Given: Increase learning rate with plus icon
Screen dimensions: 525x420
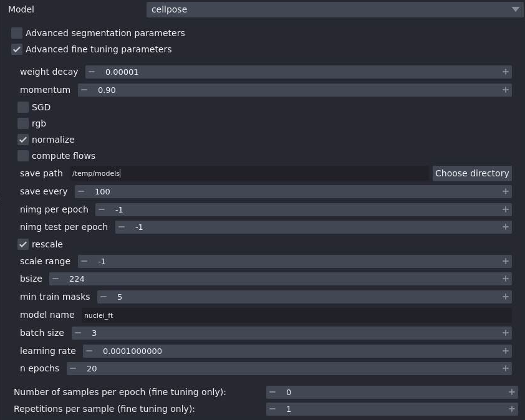Looking at the screenshot, I should pyautogui.click(x=505, y=351).
